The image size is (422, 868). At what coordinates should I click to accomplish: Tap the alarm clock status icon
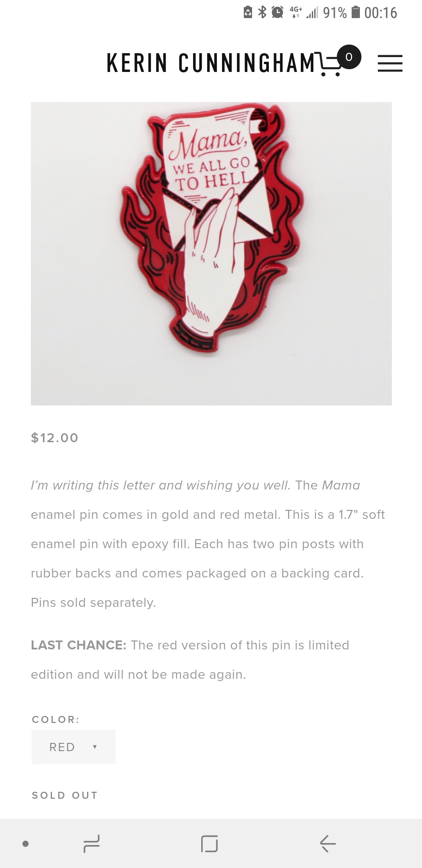[277, 13]
